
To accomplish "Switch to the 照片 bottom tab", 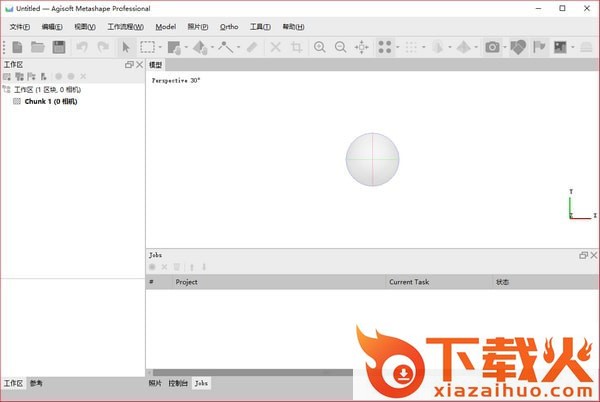I will coord(155,383).
